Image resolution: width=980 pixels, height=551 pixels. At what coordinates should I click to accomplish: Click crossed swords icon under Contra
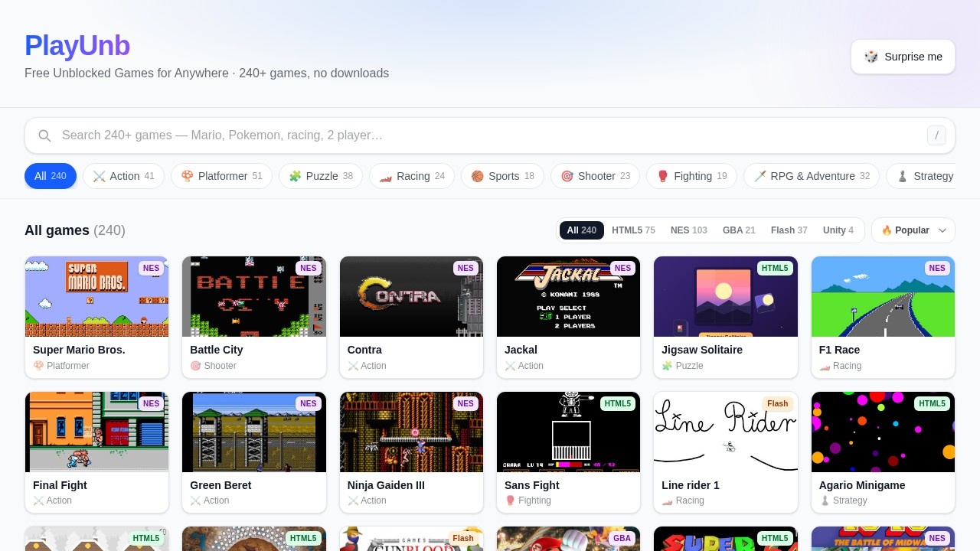pos(353,366)
